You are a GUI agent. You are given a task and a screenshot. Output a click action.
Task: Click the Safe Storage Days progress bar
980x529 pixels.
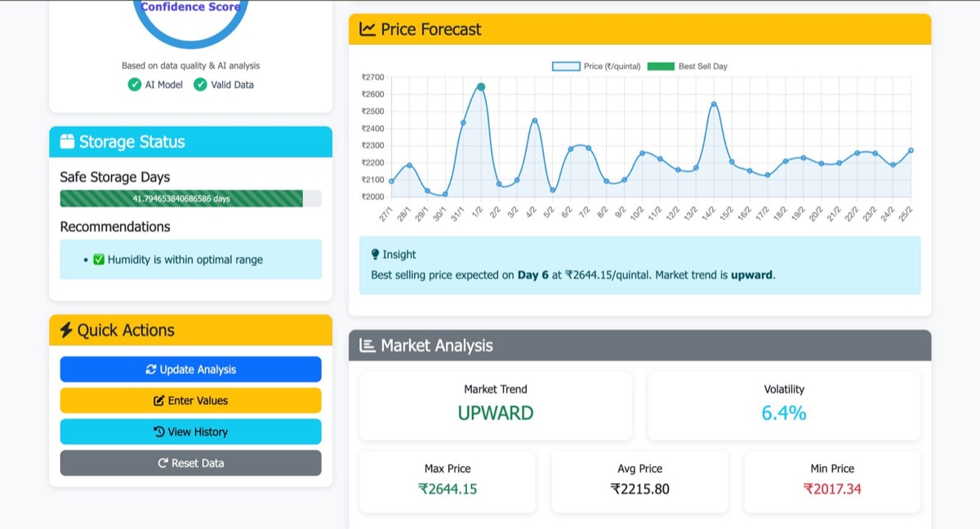tap(190, 198)
